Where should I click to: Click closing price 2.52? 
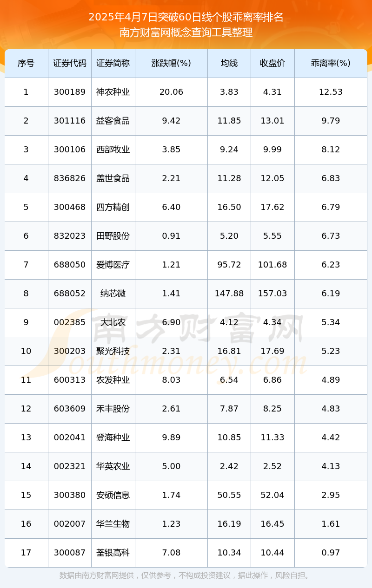coord(272,466)
